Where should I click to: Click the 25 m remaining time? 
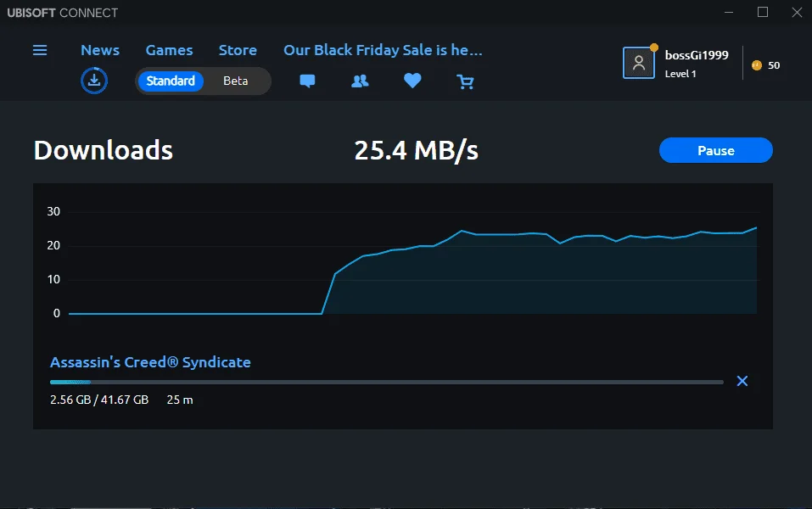[180, 400]
